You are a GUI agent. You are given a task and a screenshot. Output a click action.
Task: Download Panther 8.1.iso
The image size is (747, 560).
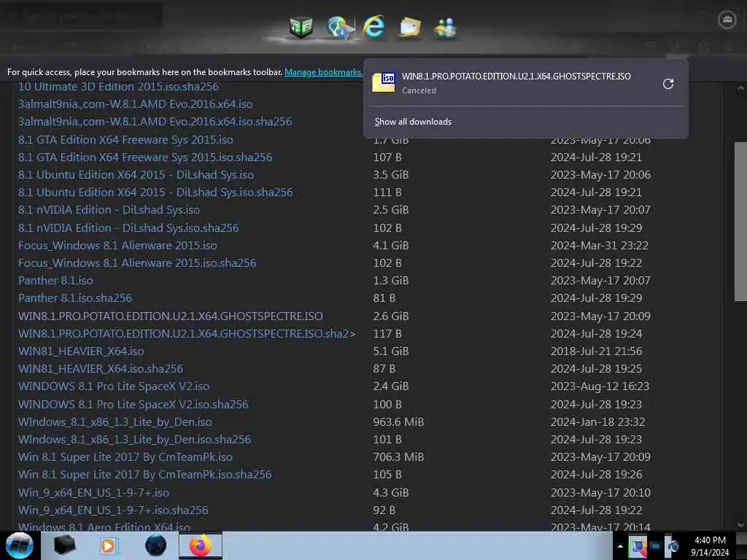(x=55, y=281)
